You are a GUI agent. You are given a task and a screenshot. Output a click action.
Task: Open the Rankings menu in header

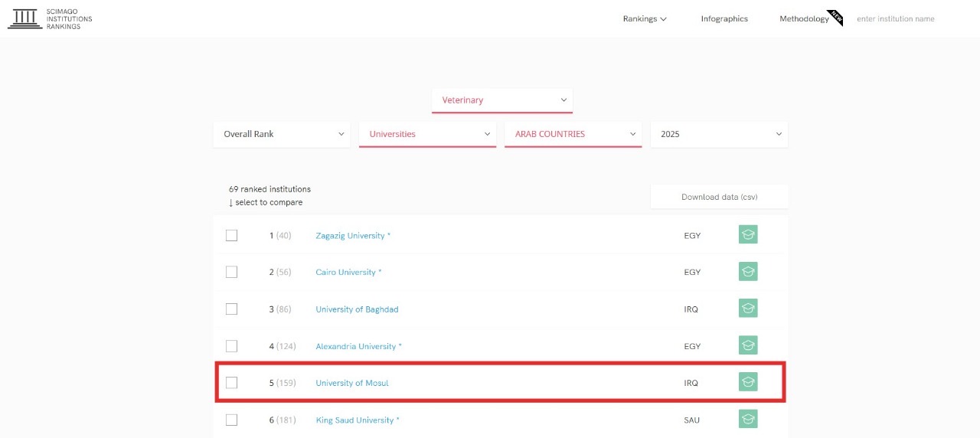click(645, 19)
